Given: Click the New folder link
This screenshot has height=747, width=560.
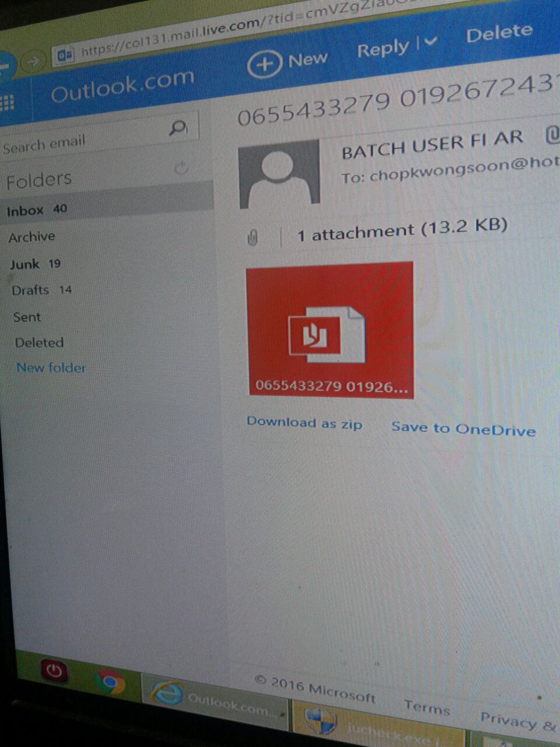Looking at the screenshot, I should click(51, 368).
